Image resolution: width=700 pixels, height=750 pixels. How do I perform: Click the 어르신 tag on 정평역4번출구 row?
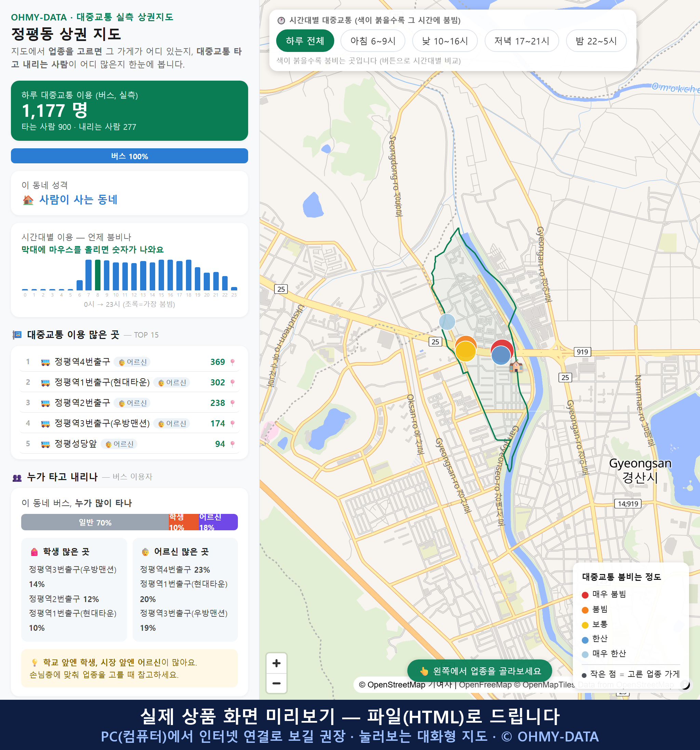coord(132,362)
